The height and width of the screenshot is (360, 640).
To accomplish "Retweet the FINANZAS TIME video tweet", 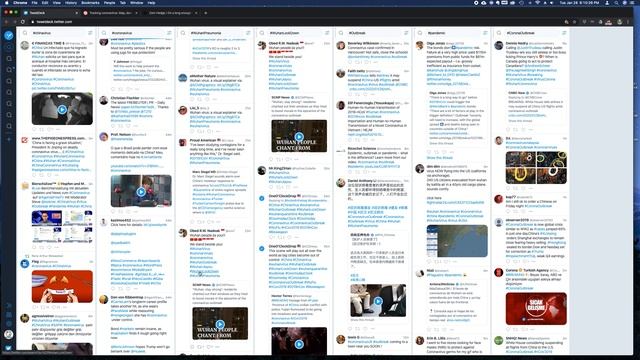I will [42, 129].
